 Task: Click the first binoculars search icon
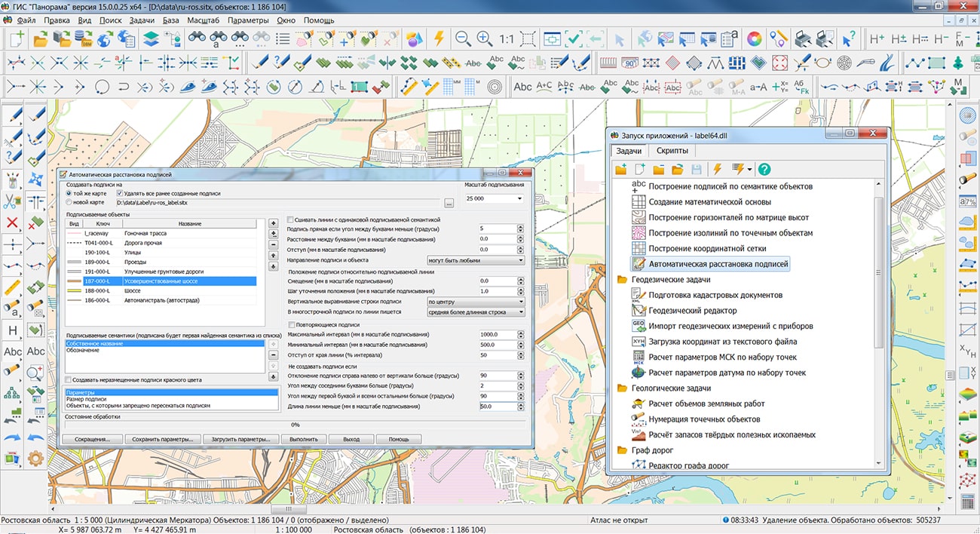(198, 38)
